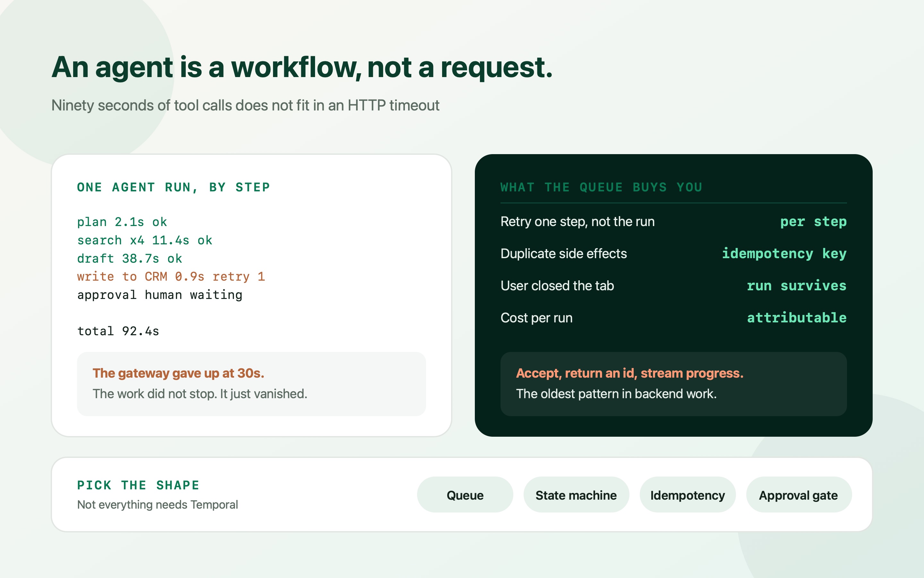
Task: Select the log line 'draft 38.7s ok'
Action: coord(130,258)
